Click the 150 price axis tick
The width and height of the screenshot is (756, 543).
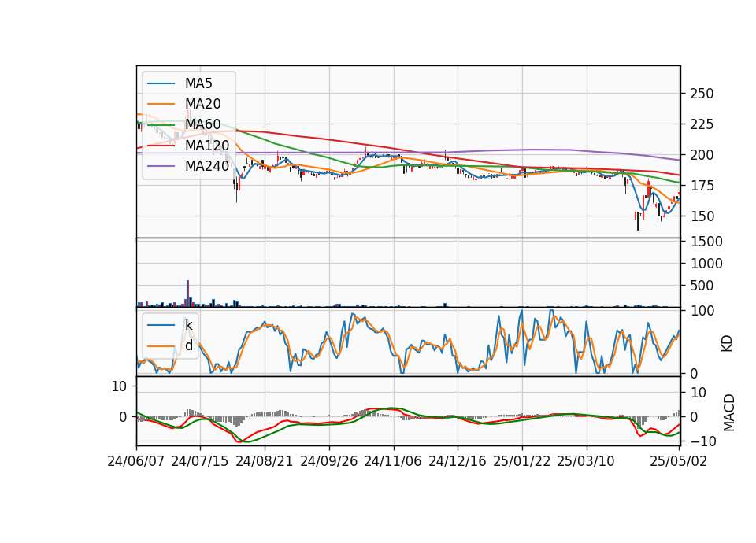click(702, 216)
